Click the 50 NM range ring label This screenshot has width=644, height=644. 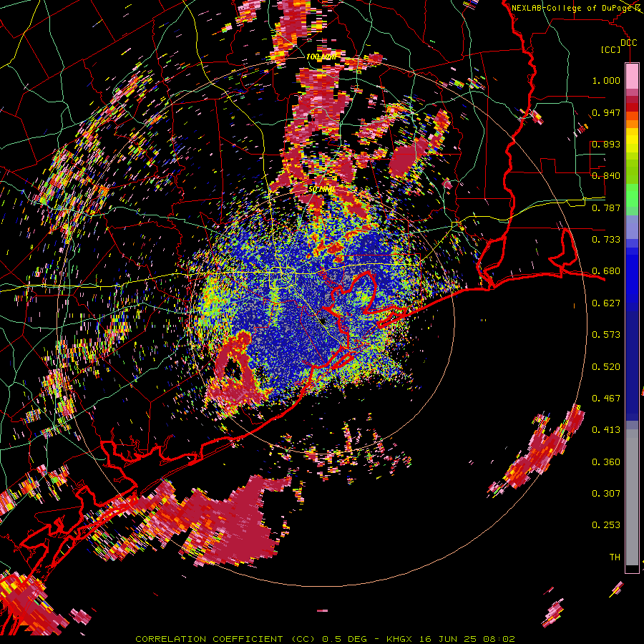(321, 190)
